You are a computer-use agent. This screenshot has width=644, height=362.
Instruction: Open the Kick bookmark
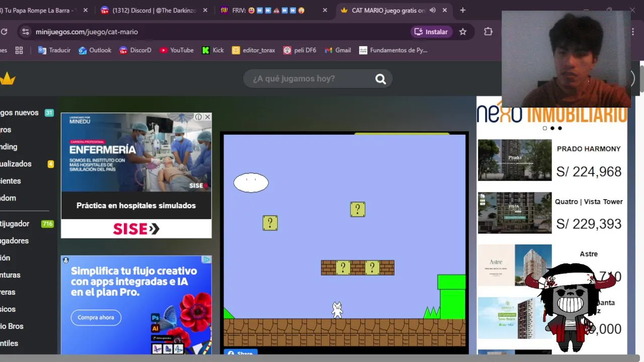click(212, 50)
